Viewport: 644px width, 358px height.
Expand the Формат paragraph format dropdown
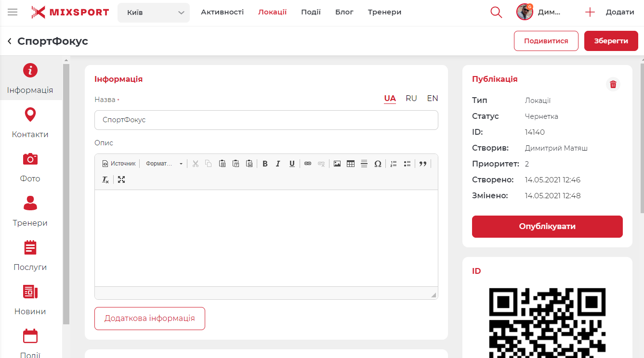pos(164,164)
